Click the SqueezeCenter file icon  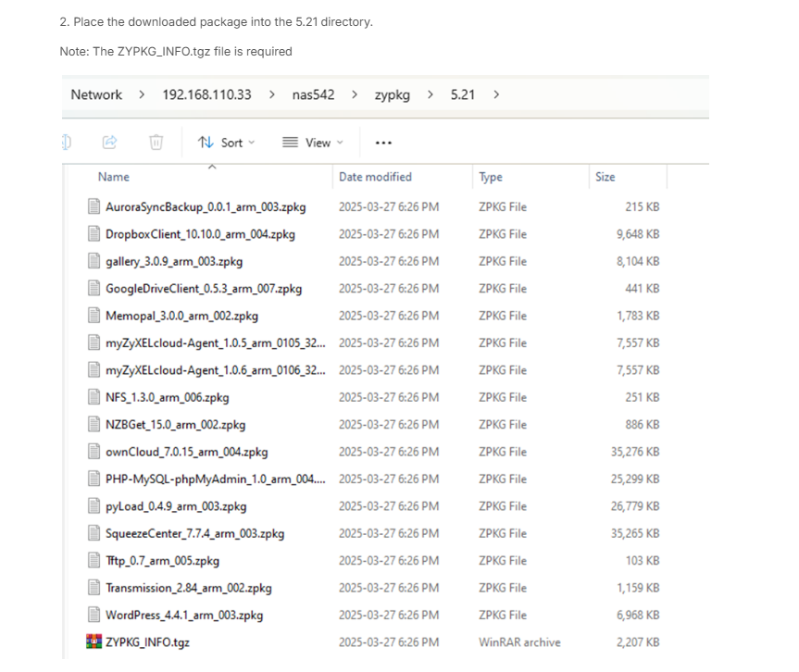click(x=94, y=533)
